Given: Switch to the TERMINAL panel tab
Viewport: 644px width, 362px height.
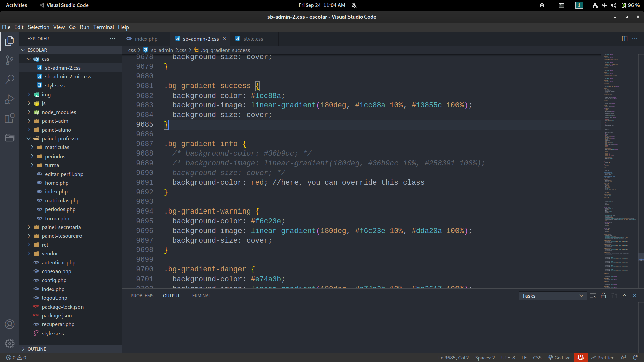Looking at the screenshot, I should pyautogui.click(x=200, y=296).
